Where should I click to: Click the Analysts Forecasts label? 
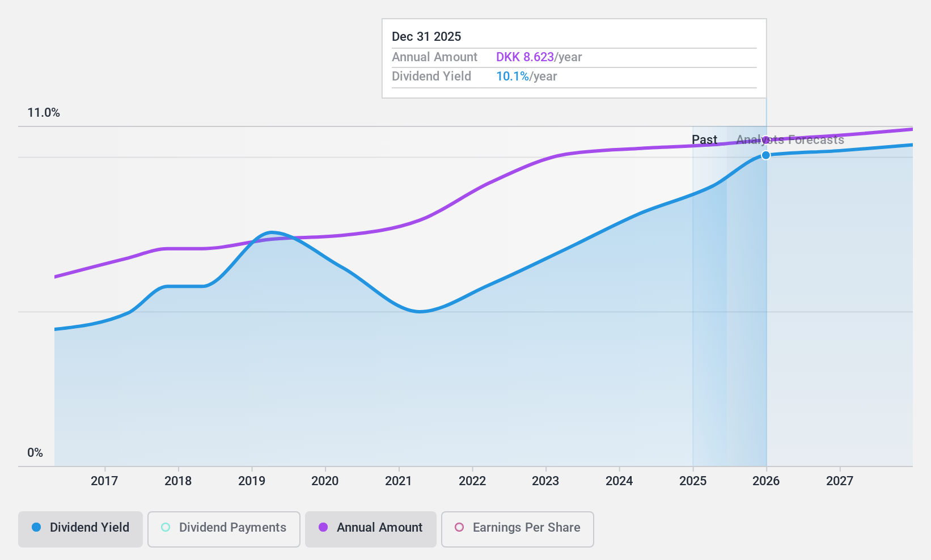790,140
